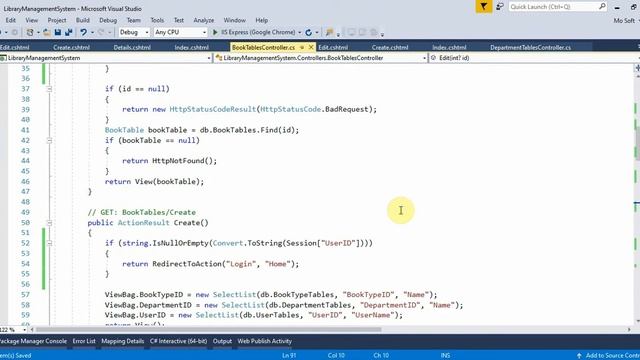Open the Mapping Details panel
The width and height of the screenshot is (640, 360).
point(122,341)
